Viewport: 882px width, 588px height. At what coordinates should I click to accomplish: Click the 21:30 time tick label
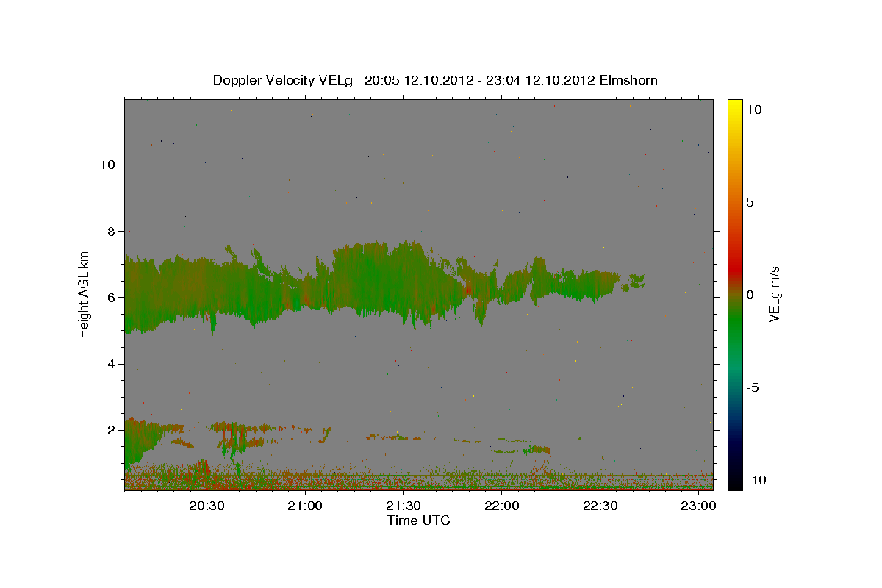[404, 506]
